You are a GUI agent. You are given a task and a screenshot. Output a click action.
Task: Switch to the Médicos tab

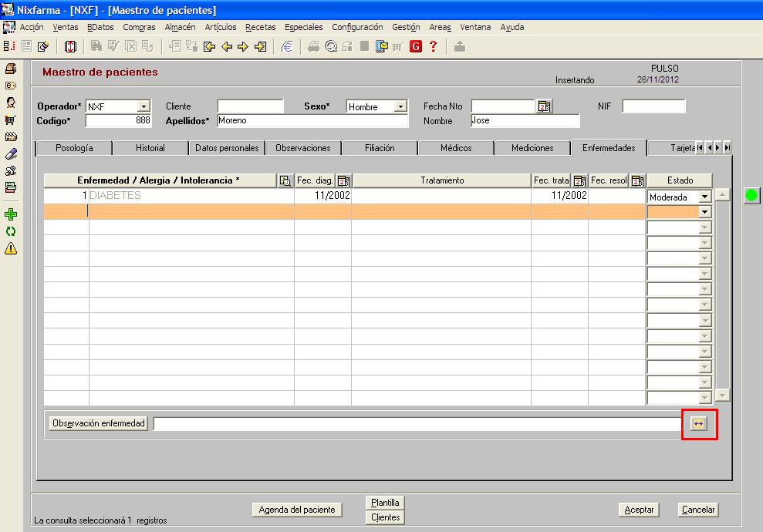click(456, 148)
